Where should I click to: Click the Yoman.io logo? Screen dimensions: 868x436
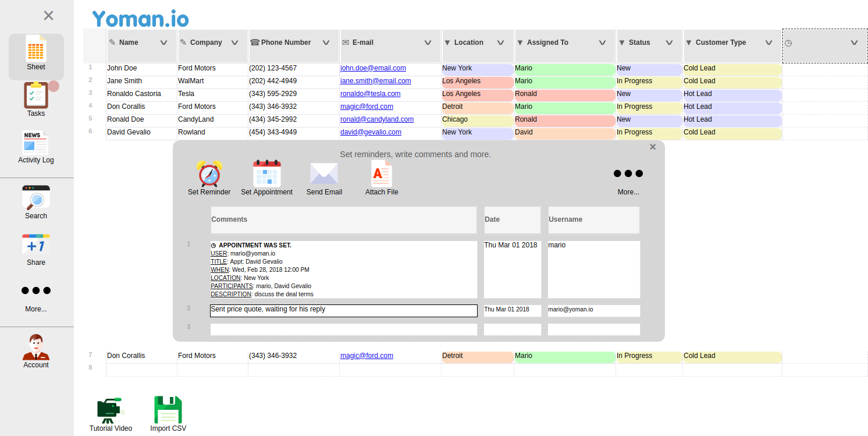click(141, 19)
